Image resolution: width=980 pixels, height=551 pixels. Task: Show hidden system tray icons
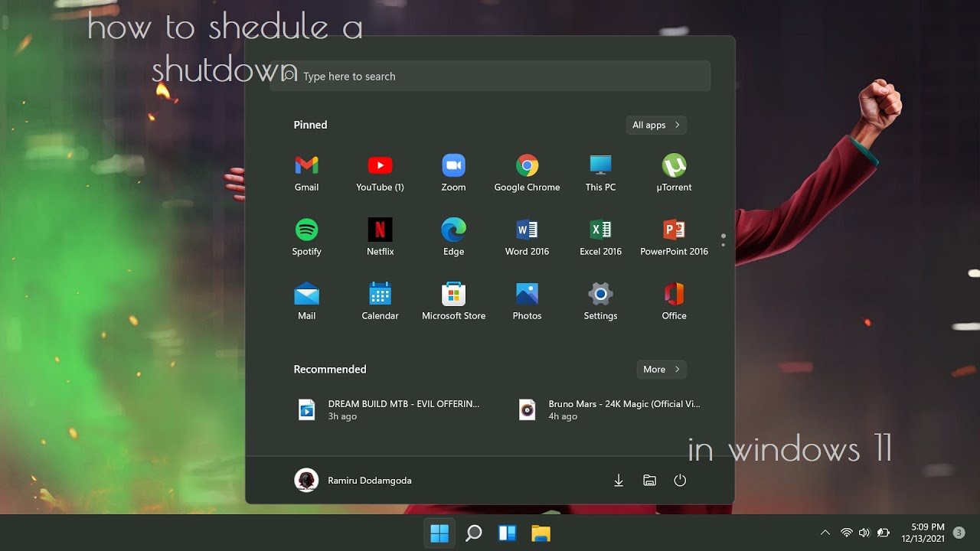825,533
